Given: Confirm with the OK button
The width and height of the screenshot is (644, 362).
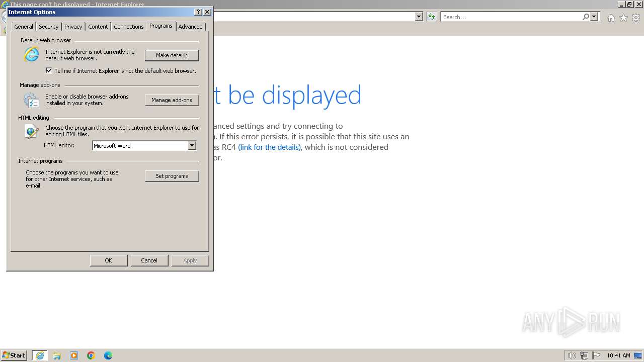Looking at the screenshot, I should (x=108, y=260).
